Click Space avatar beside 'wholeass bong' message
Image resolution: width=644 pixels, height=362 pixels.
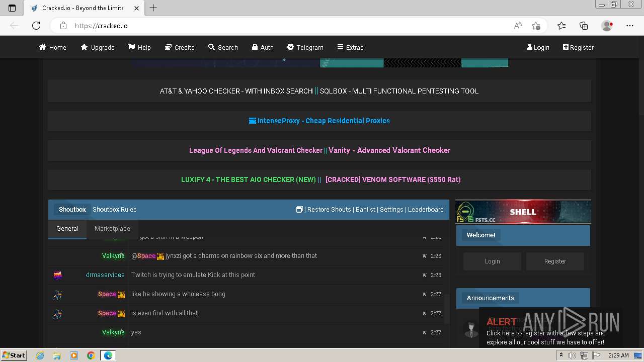click(58, 294)
